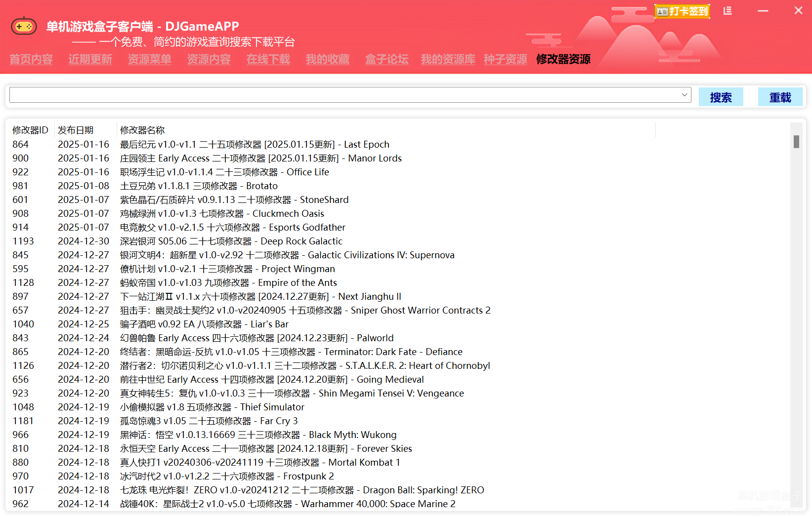Screen dimensions: 812x517
Task: Click trainer ID 1017 cell
Action: pos(23,490)
